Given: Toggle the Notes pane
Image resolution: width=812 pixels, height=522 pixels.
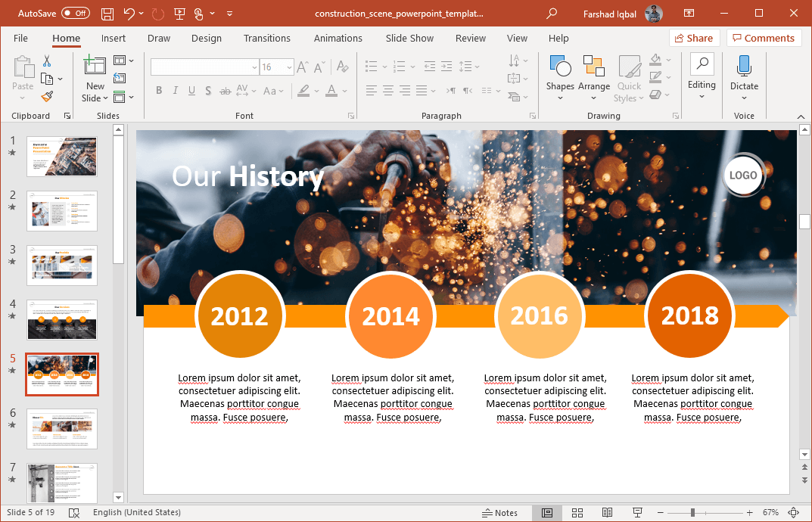Looking at the screenshot, I should tap(500, 513).
